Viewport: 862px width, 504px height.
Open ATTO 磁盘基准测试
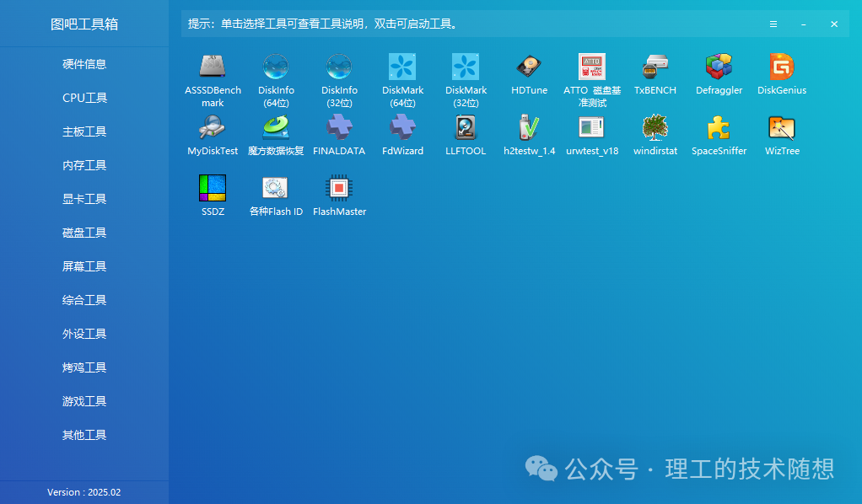click(x=591, y=76)
